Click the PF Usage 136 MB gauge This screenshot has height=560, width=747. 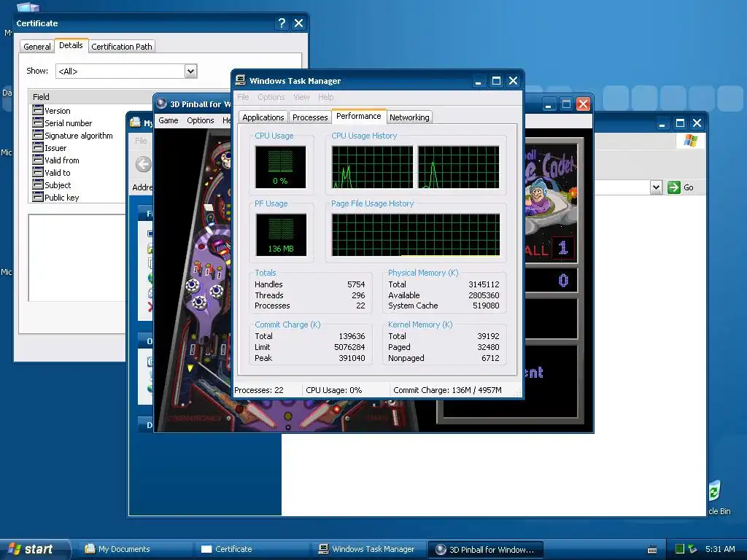(281, 235)
